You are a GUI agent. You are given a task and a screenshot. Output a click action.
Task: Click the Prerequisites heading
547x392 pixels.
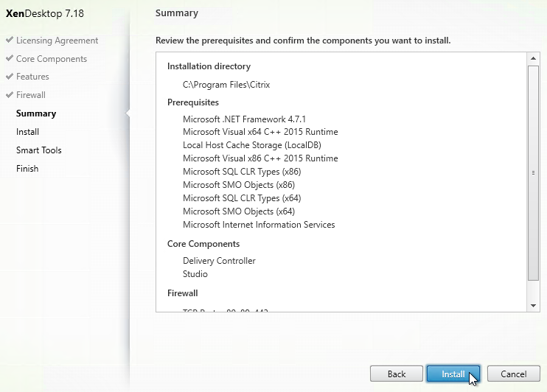click(x=193, y=102)
